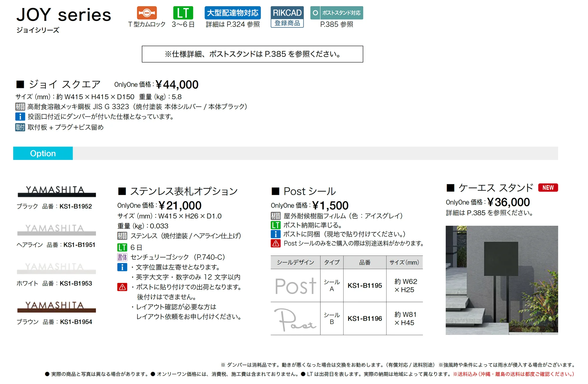Click the warning icon beside Post シールのみをご購入
The image size is (588, 384).
click(x=276, y=243)
